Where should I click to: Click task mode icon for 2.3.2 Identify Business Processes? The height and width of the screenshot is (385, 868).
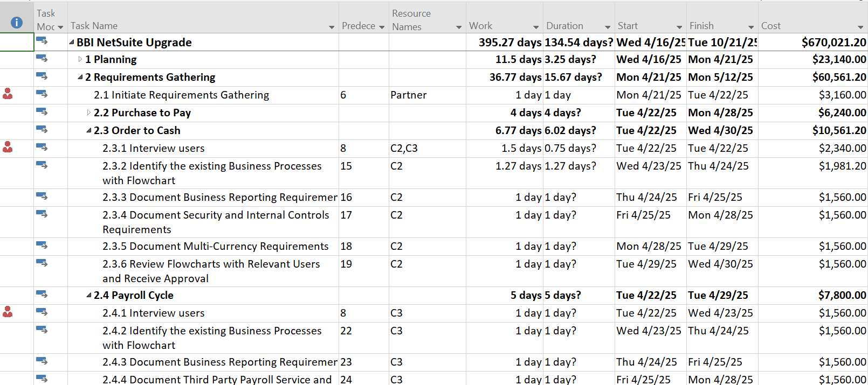pyautogui.click(x=42, y=165)
